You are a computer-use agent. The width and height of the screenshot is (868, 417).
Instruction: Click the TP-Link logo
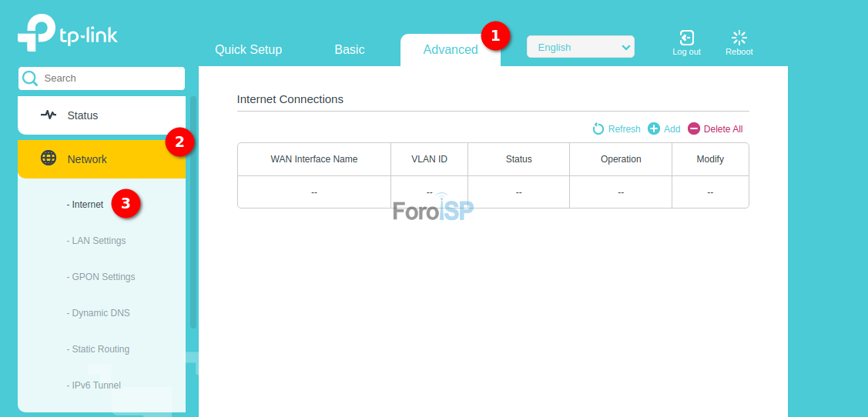click(68, 33)
